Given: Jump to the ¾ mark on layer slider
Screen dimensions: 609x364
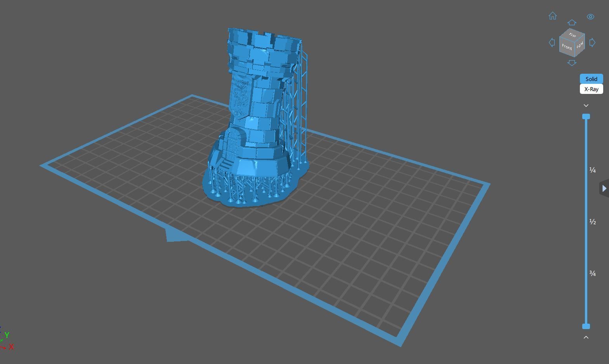Looking at the screenshot, I should [592, 273].
